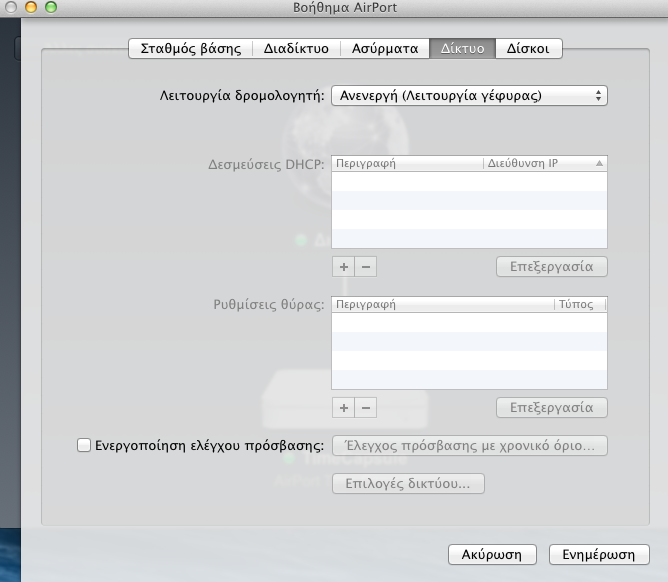Click Περιγραφή header in DHCP reservations table

point(407,163)
